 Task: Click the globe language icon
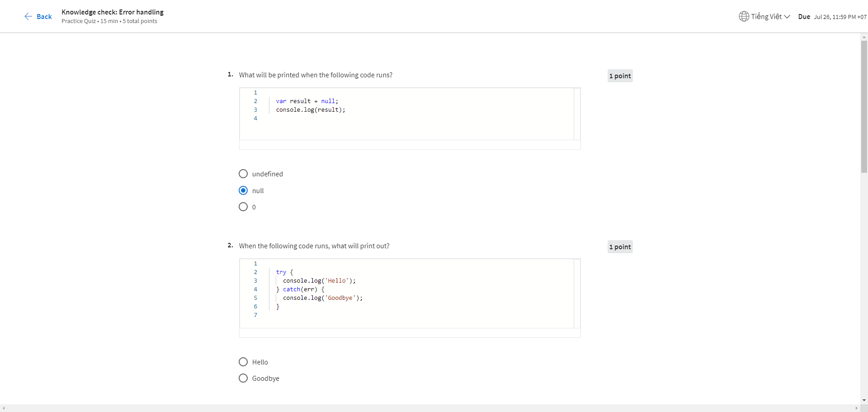tap(744, 16)
